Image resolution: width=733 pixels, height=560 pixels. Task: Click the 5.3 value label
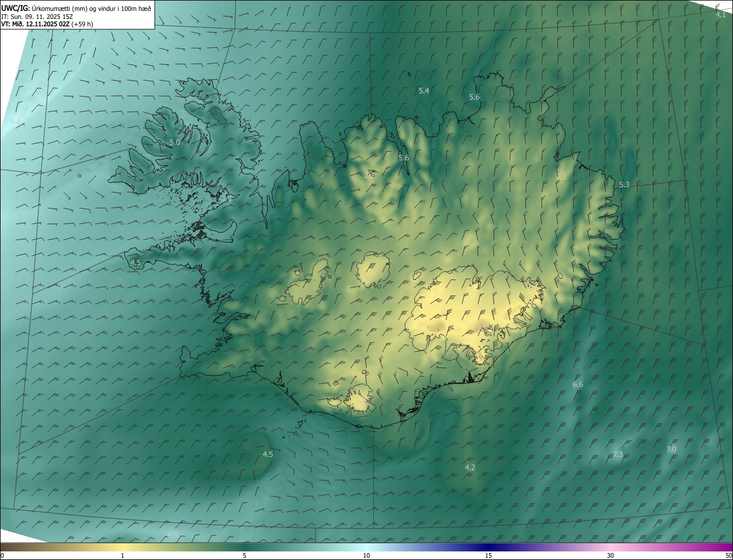click(624, 184)
